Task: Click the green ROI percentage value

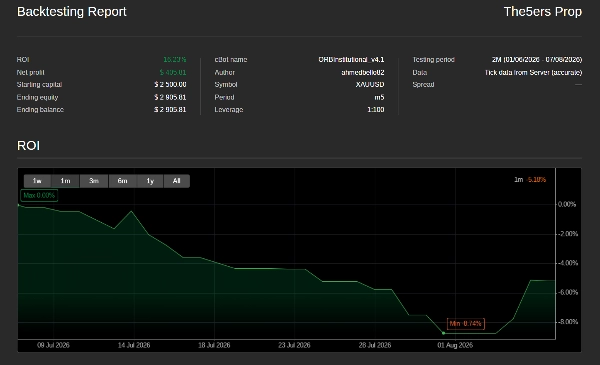Action: [175, 60]
